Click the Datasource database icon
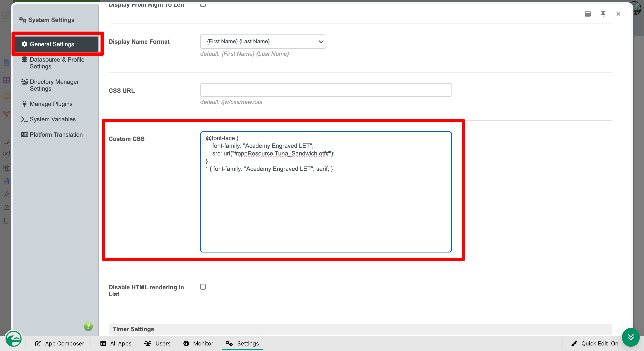 [x=24, y=59]
